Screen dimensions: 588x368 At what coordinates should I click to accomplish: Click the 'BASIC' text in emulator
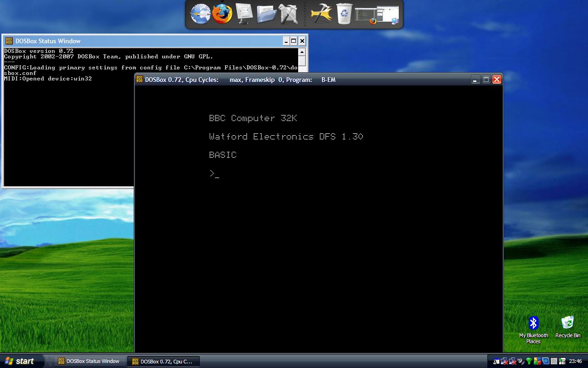223,155
